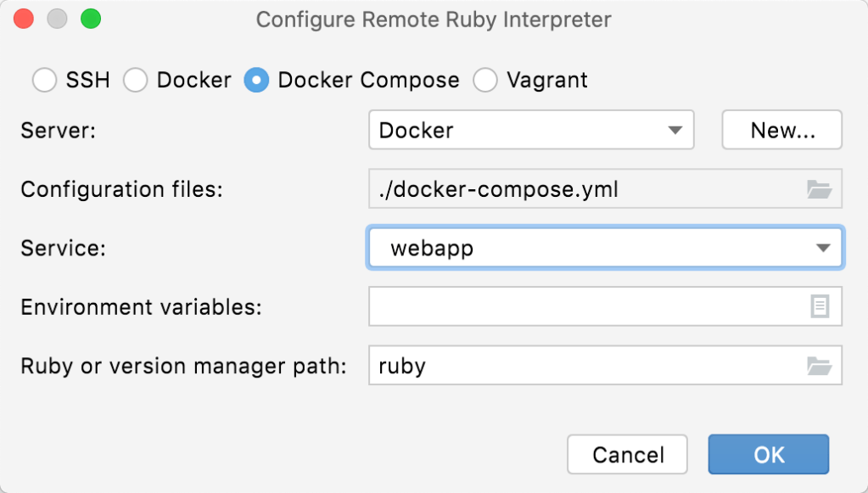Browse for Ruby interpreter path folder icon
868x493 pixels.
tap(819, 366)
